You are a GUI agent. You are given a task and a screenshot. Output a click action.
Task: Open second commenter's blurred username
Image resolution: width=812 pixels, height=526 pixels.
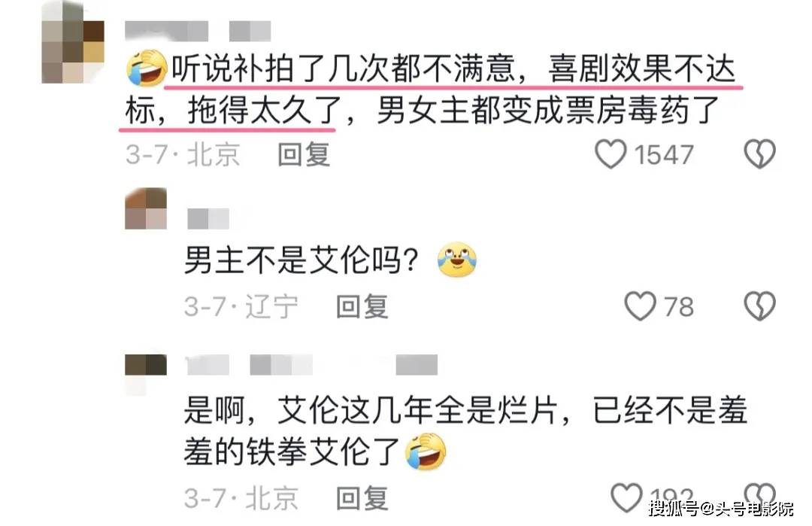point(208,219)
